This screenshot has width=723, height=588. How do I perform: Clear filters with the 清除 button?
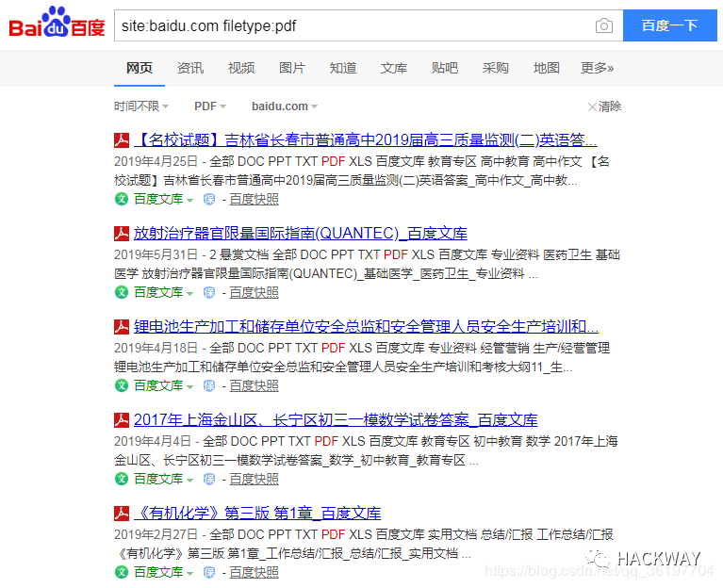coord(604,106)
